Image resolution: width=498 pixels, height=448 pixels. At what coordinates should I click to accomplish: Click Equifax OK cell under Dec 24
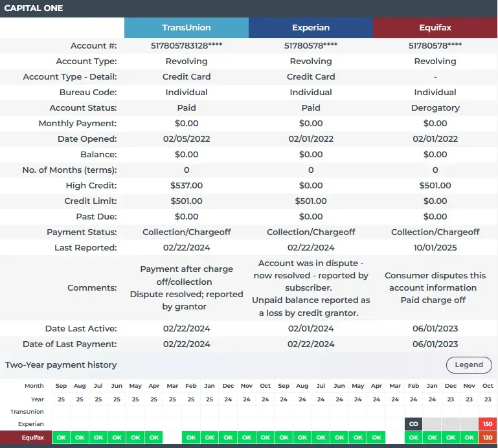point(228,438)
